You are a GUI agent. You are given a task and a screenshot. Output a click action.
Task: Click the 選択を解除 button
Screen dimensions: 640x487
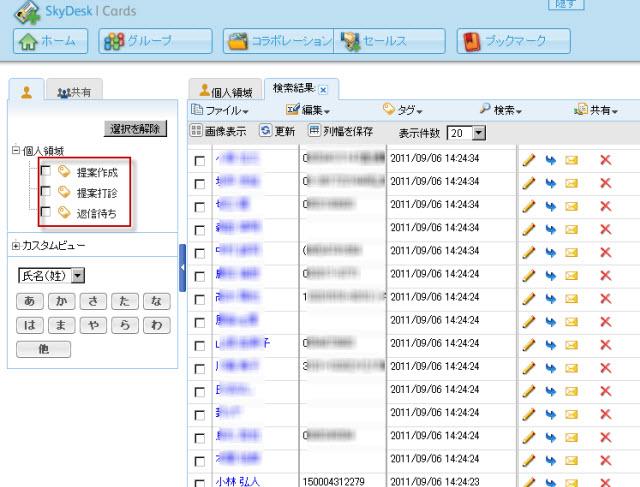point(136,129)
